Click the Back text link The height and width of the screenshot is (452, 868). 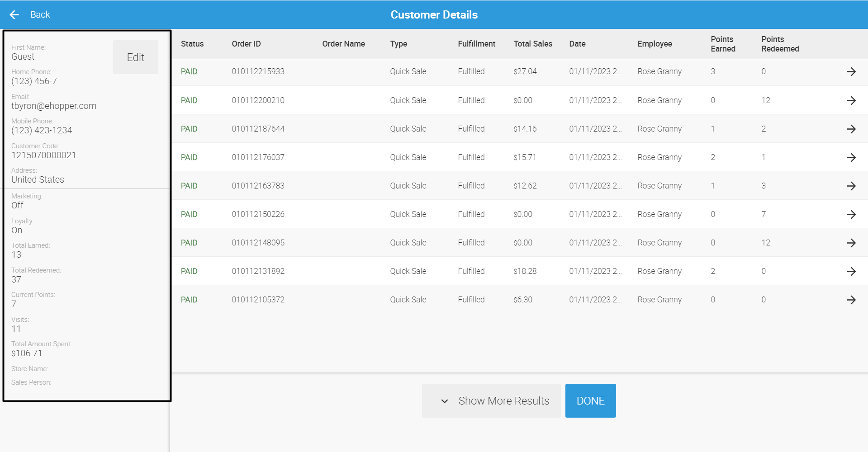click(40, 14)
